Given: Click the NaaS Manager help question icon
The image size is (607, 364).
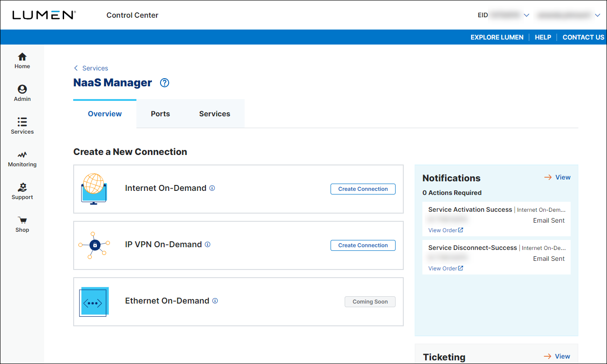Looking at the screenshot, I should tap(165, 83).
